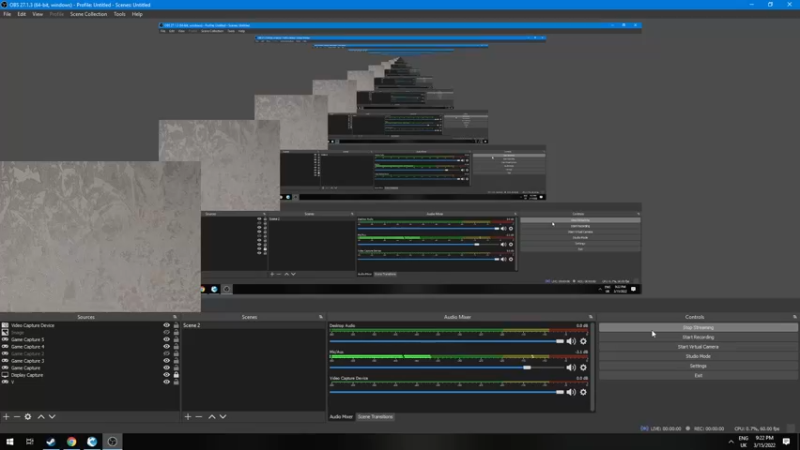800x450 pixels.
Task: Remove selected source with minus icon
Action: (x=17, y=417)
